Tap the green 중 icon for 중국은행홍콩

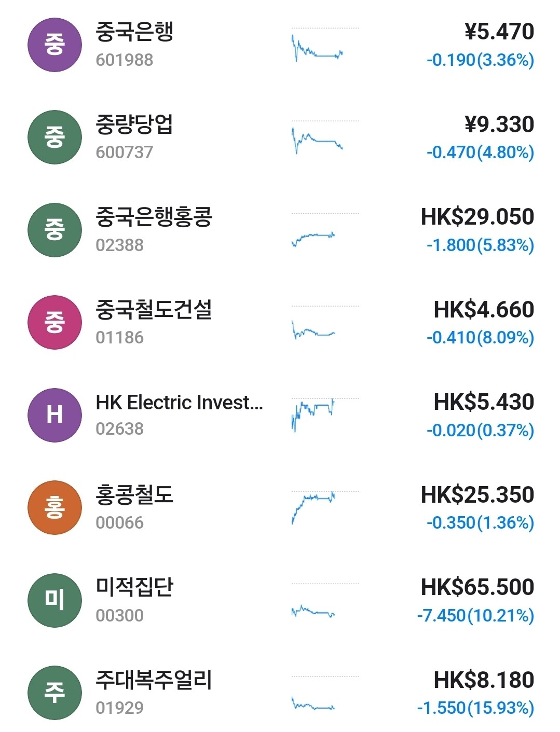click(54, 230)
